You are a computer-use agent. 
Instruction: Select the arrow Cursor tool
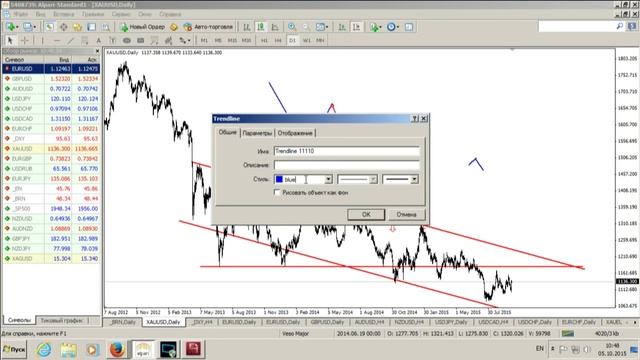pos(11,40)
